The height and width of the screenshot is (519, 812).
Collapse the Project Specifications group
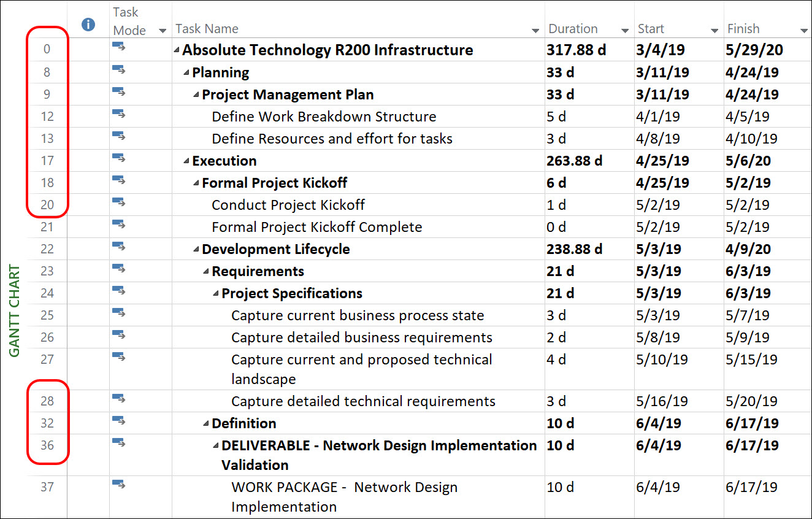point(216,294)
